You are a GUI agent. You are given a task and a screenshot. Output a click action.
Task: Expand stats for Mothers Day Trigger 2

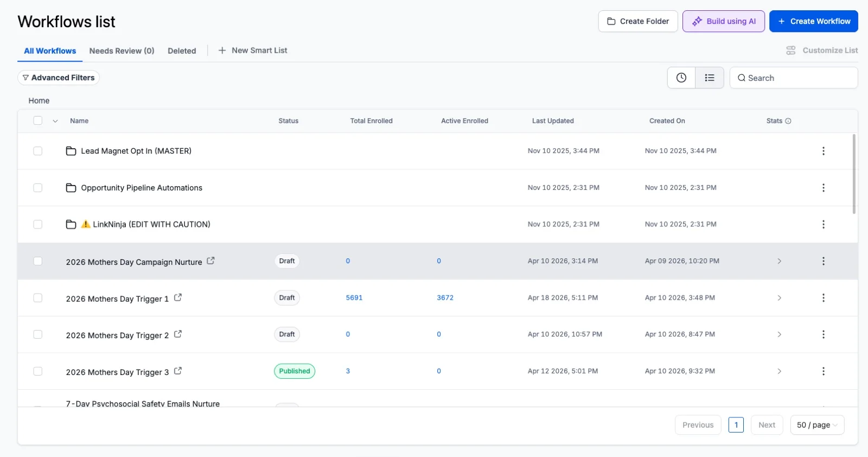(780, 334)
